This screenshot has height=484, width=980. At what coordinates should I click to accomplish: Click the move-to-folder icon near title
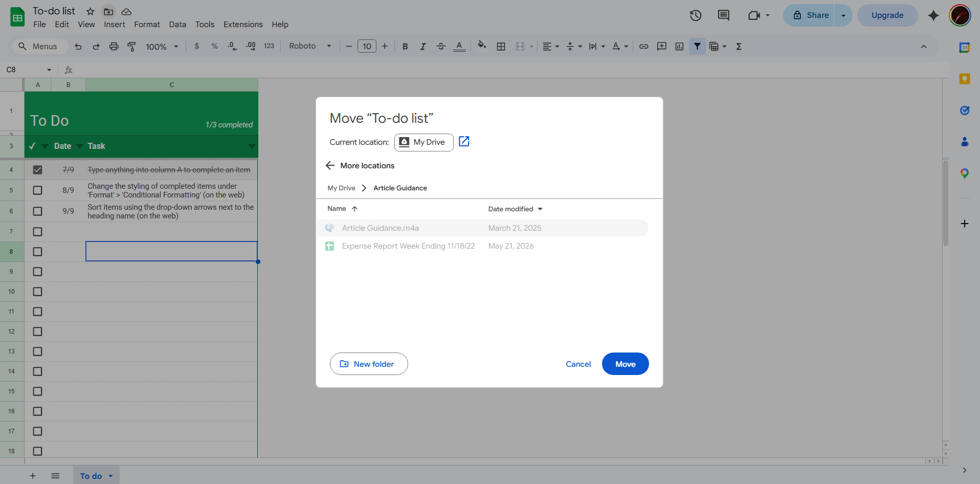click(x=108, y=11)
